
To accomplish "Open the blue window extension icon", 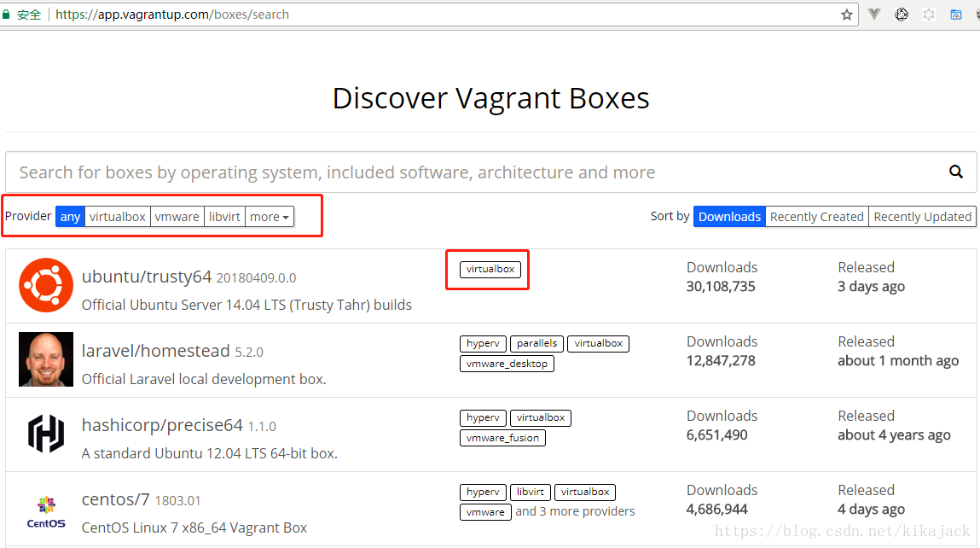I will 955,14.
